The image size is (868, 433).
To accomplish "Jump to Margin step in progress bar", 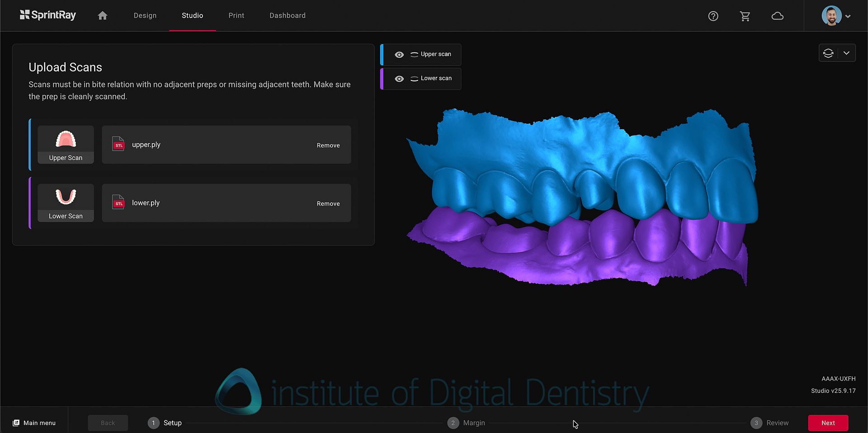I will tap(466, 423).
